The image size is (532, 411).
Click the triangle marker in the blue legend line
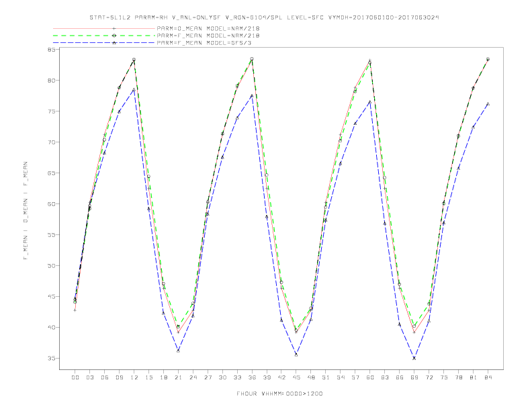click(x=114, y=43)
